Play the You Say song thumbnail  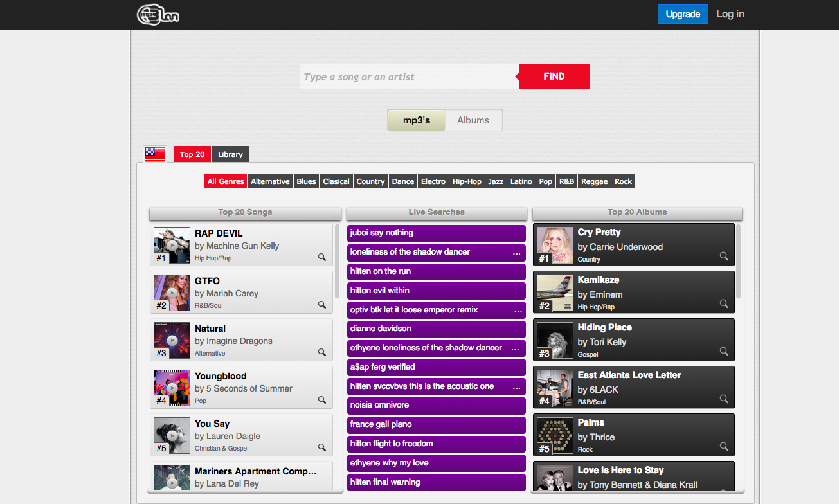coord(172,435)
